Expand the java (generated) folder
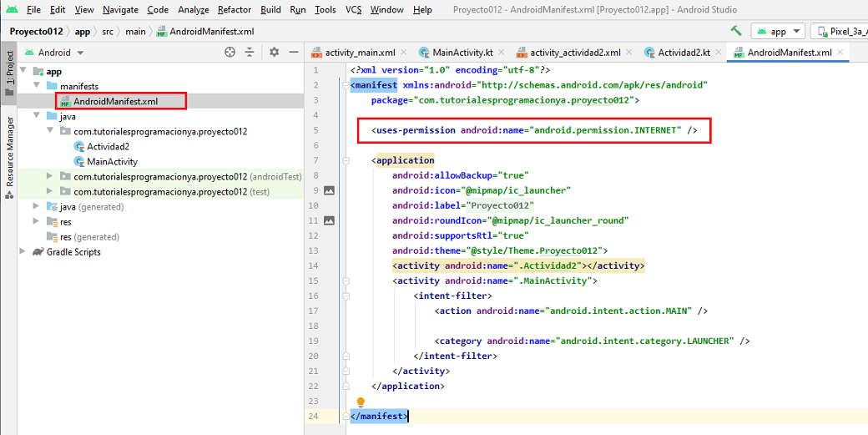Screen dimensions: 868x435 [x=37, y=206]
